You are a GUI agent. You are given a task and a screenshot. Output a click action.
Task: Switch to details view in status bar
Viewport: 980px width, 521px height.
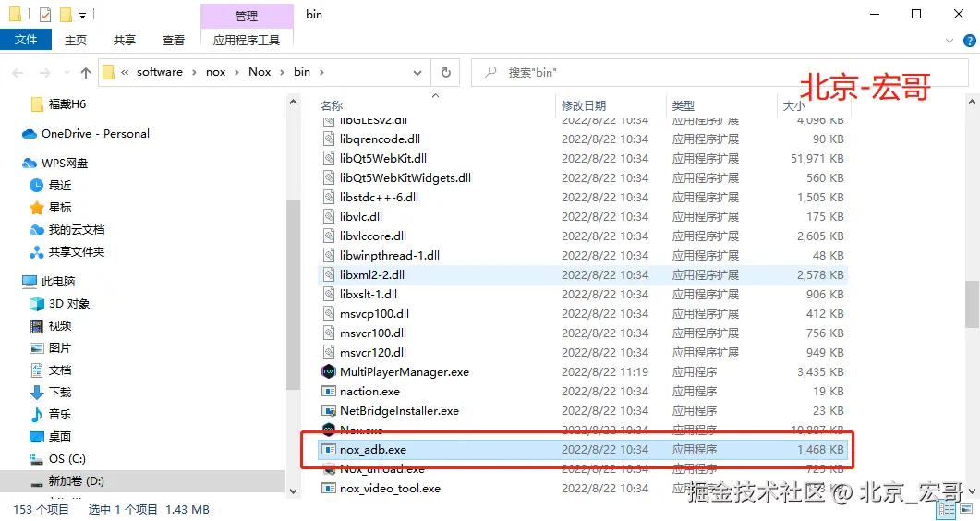[x=949, y=509]
